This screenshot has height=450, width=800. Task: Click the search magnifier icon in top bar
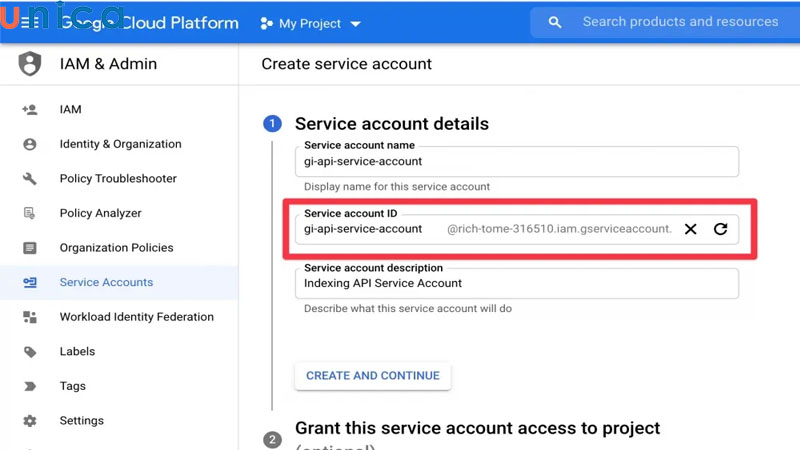(x=555, y=22)
